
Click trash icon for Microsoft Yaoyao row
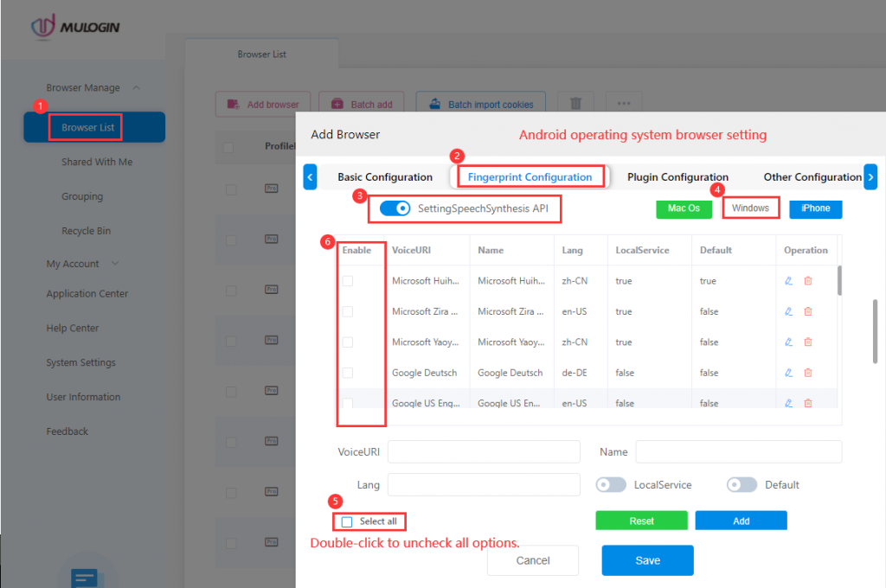click(x=808, y=342)
